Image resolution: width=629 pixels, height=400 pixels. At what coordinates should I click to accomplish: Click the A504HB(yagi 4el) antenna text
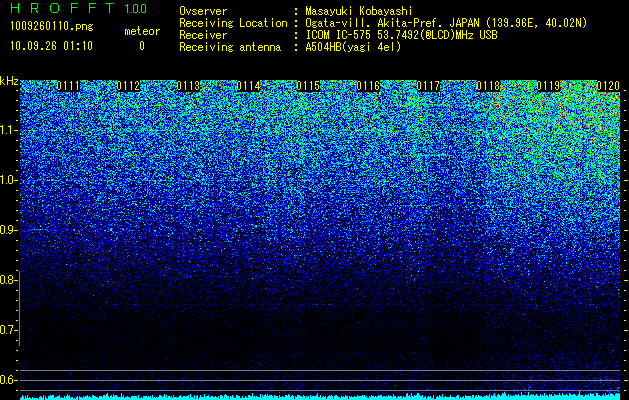point(353,47)
